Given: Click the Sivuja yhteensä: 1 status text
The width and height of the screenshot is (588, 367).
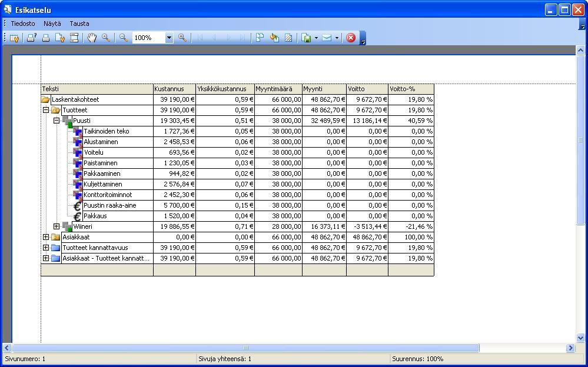Looking at the screenshot, I should [225, 359].
